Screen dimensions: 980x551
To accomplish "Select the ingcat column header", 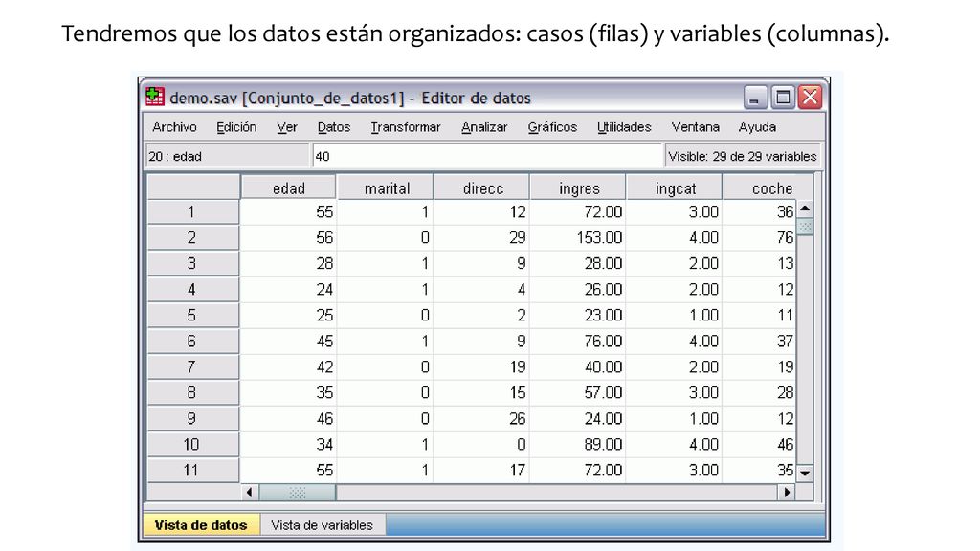I will click(675, 188).
